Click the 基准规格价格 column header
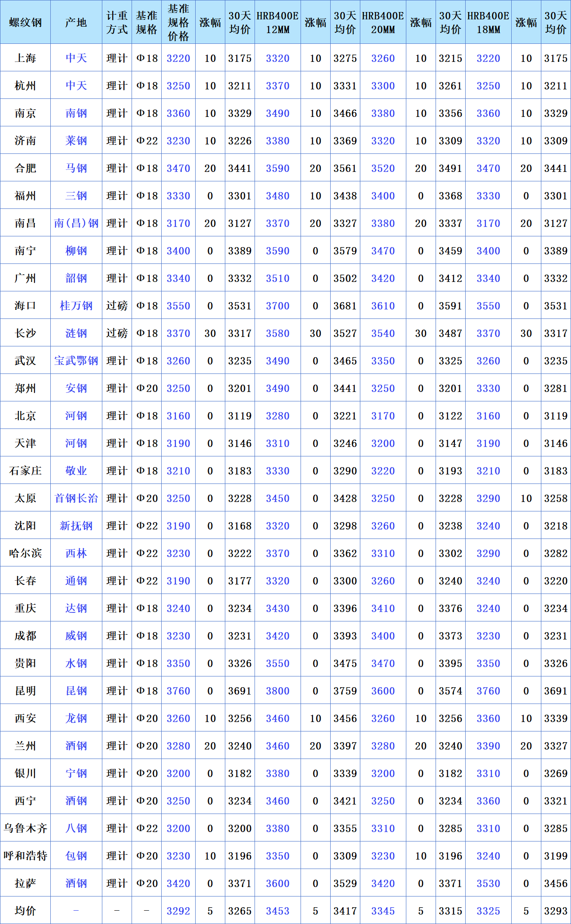This screenshot has width=571, height=924. [x=178, y=22]
